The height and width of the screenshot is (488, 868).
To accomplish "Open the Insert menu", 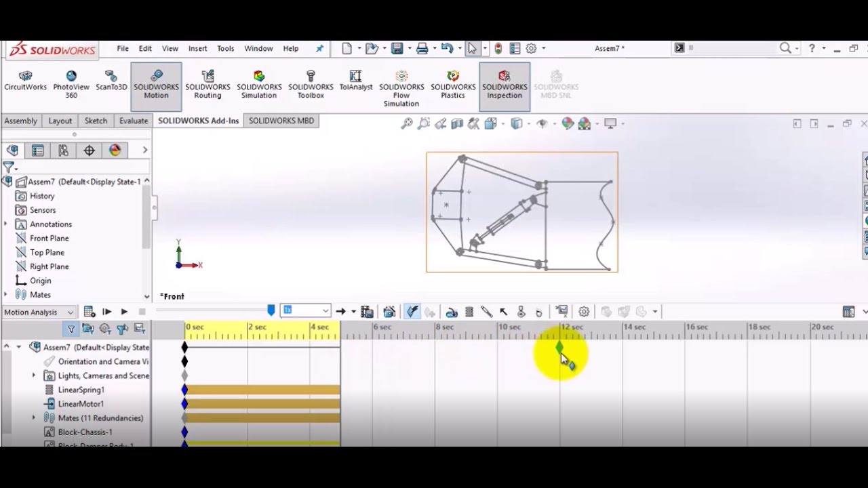I will point(198,49).
